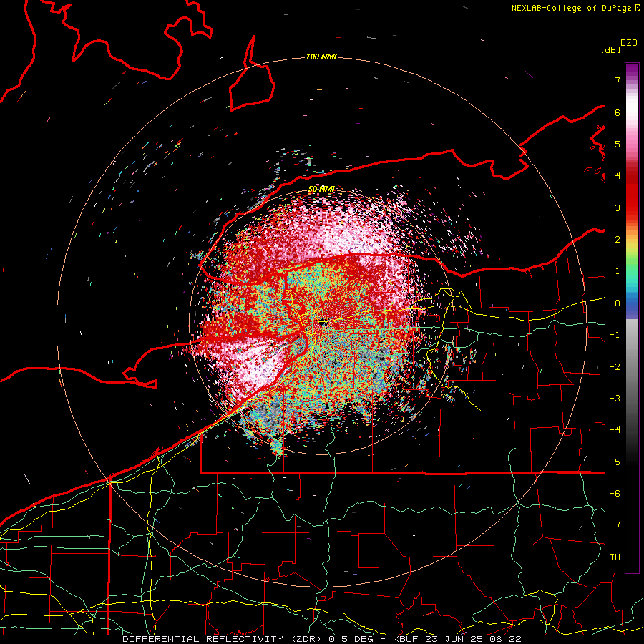Click the "KBUF" station identifier
The height and width of the screenshot is (644, 644).
pyautogui.click(x=406, y=639)
